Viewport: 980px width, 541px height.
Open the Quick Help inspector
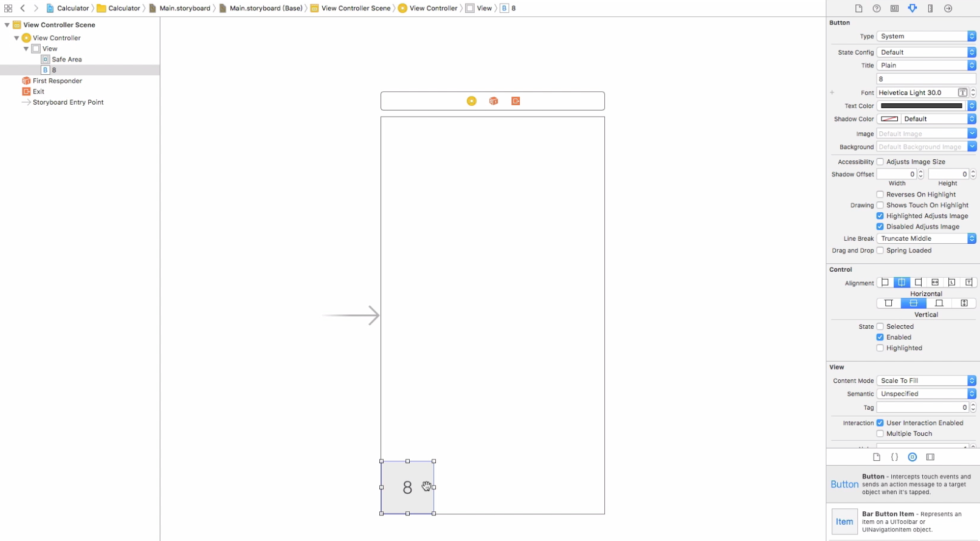coord(877,9)
